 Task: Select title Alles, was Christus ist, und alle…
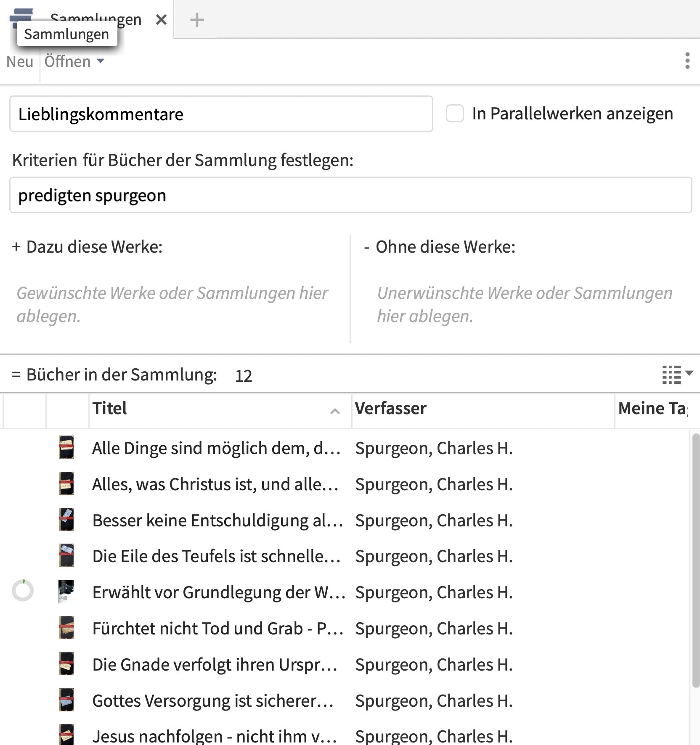pos(215,484)
